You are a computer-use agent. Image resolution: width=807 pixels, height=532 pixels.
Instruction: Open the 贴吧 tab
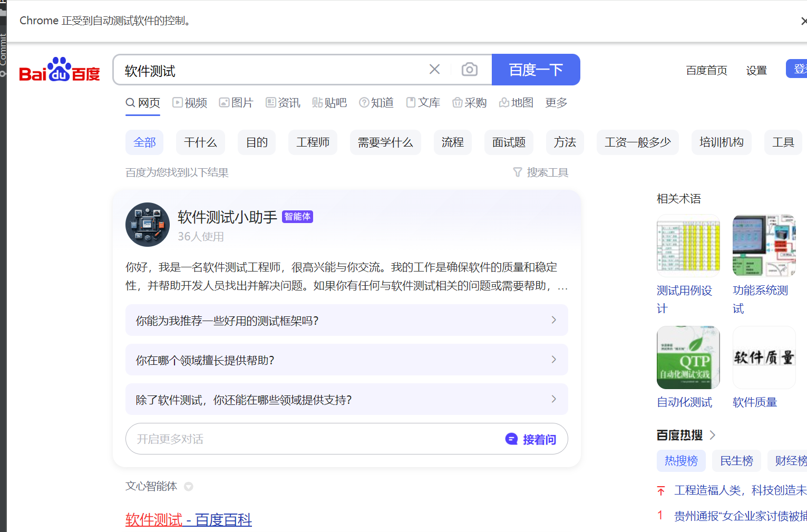pyautogui.click(x=329, y=103)
